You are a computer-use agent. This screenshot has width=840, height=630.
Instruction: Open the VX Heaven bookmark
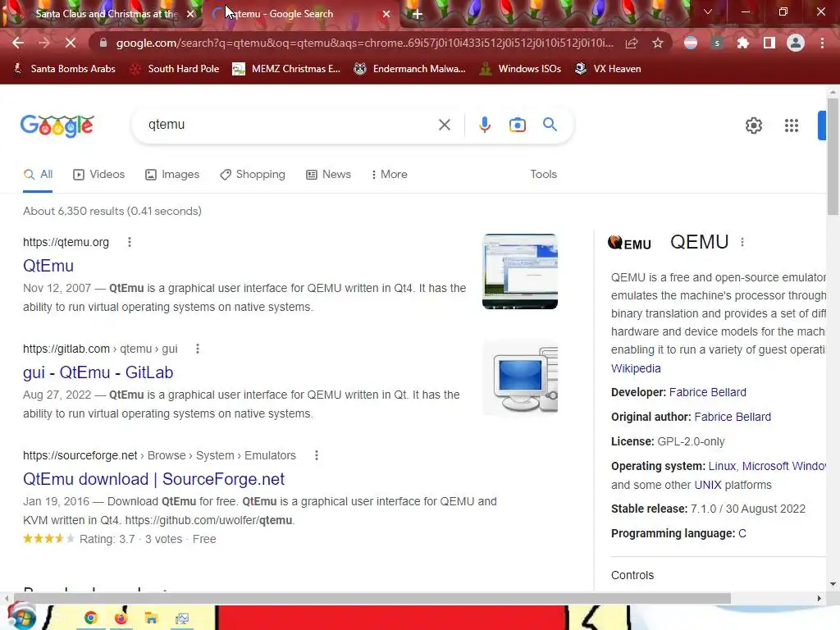click(x=608, y=69)
